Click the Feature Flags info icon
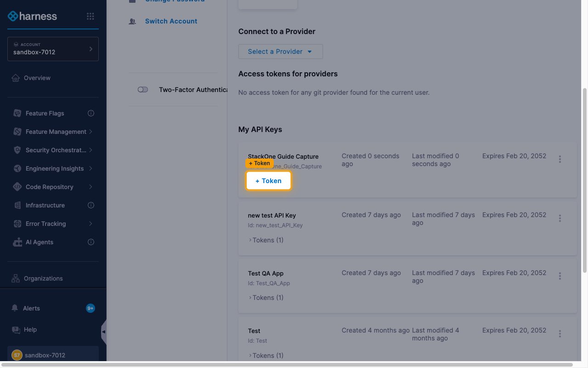 [91, 113]
